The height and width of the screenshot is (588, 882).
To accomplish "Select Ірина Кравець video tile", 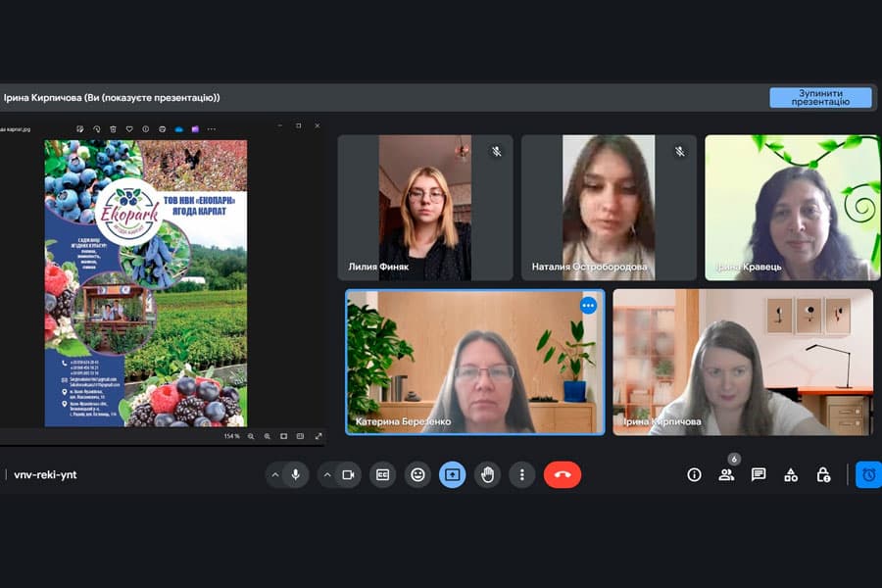I will (793, 207).
